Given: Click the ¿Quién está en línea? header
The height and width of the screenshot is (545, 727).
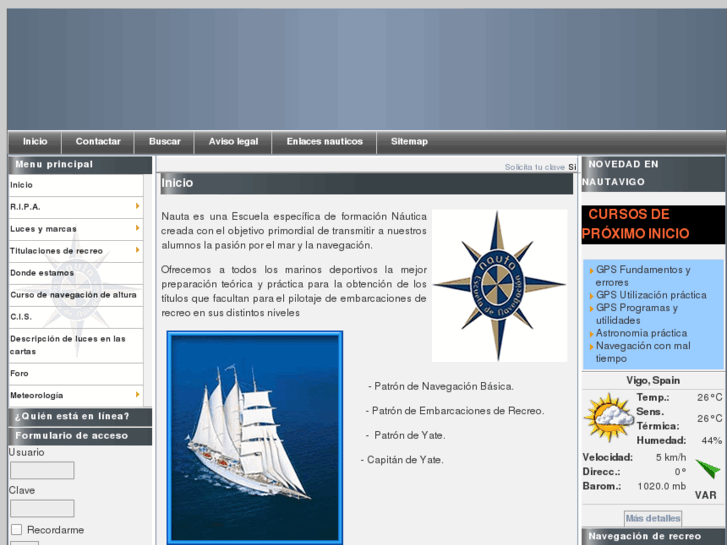Looking at the screenshot, I should click(80, 417).
